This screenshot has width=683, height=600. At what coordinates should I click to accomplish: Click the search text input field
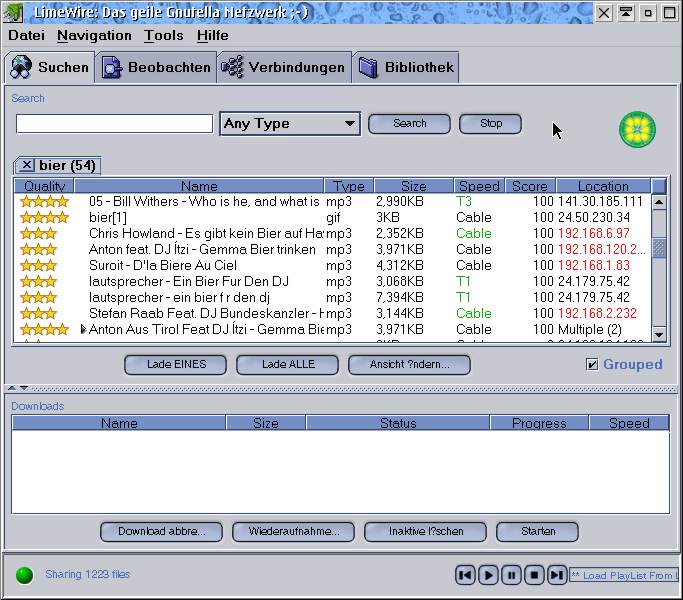tap(114, 124)
